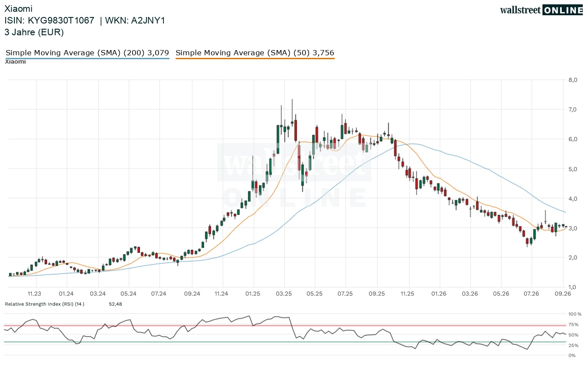
Task: Click the blue SMA 200 legend line
Action: (87, 58)
